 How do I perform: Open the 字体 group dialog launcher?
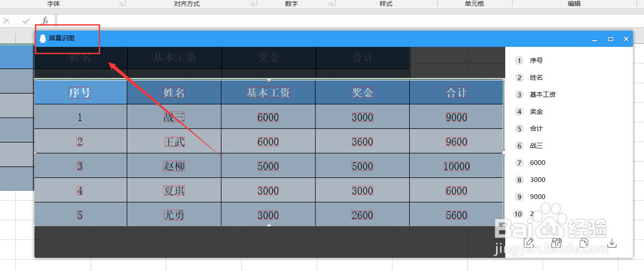(x=121, y=4)
